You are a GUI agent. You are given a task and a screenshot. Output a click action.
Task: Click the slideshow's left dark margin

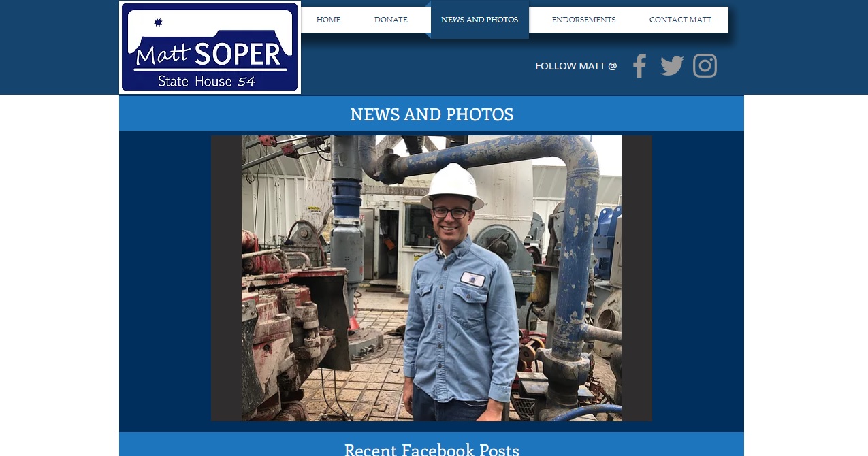(226, 278)
